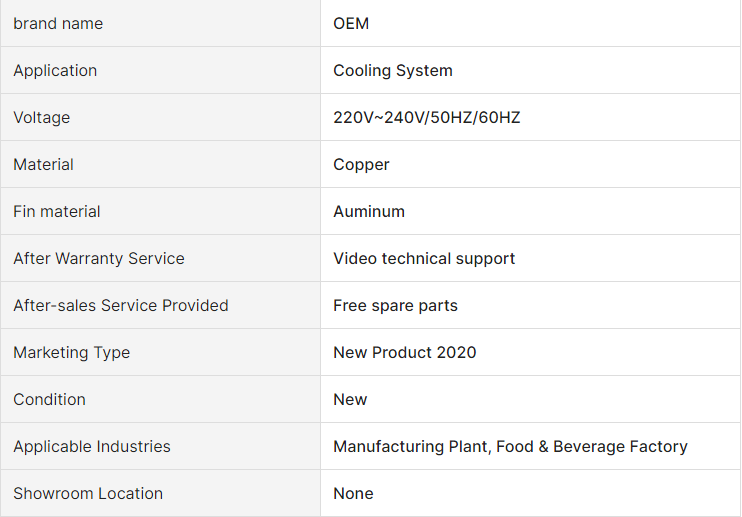
Task: Select the Auminum value cell
Action: point(530,211)
